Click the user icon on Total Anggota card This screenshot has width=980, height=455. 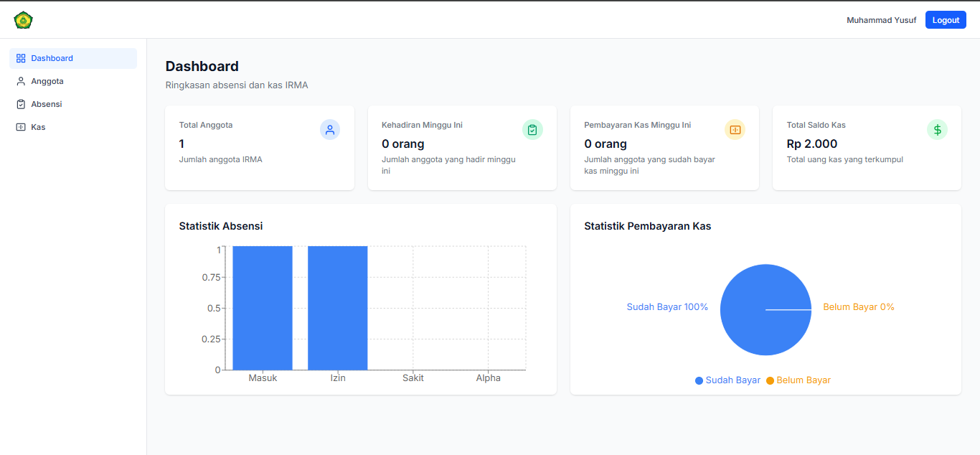[330, 130]
